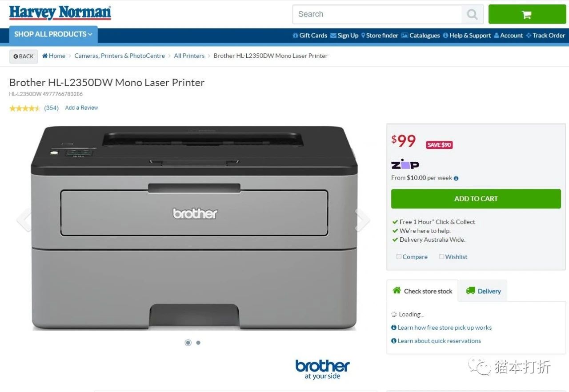Viewport: 569px width, 392px height.
Task: Click the star rating icons
Action: pos(25,108)
